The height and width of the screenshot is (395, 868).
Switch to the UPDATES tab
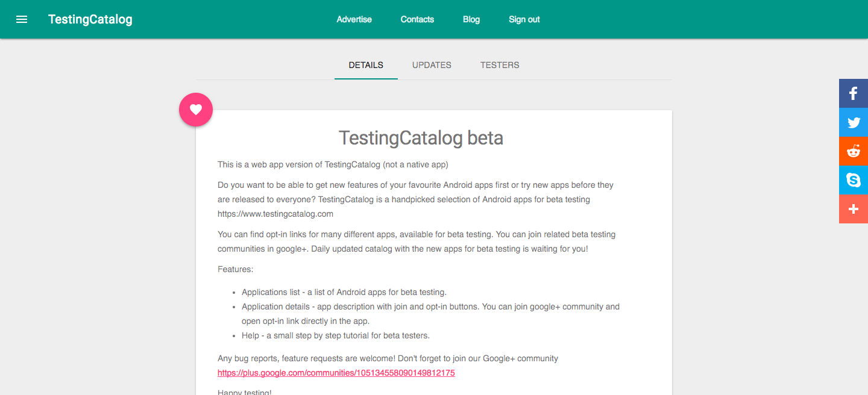(x=432, y=65)
